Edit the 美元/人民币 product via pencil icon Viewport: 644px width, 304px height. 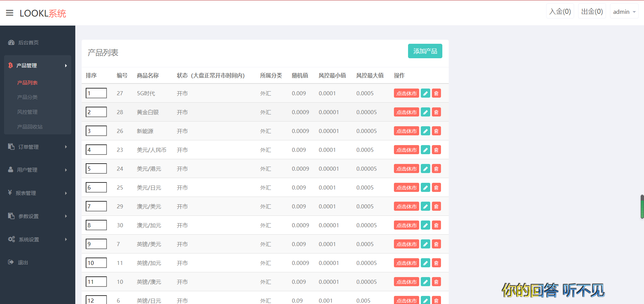coord(425,150)
